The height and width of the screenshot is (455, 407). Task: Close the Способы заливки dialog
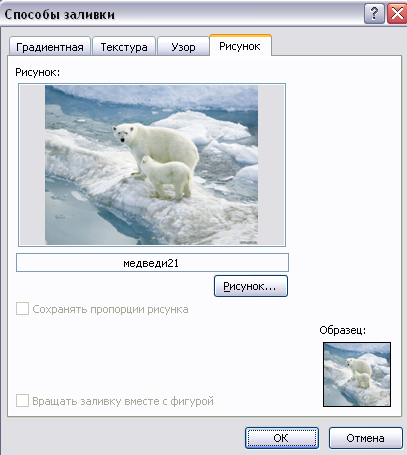pyautogui.click(x=397, y=14)
